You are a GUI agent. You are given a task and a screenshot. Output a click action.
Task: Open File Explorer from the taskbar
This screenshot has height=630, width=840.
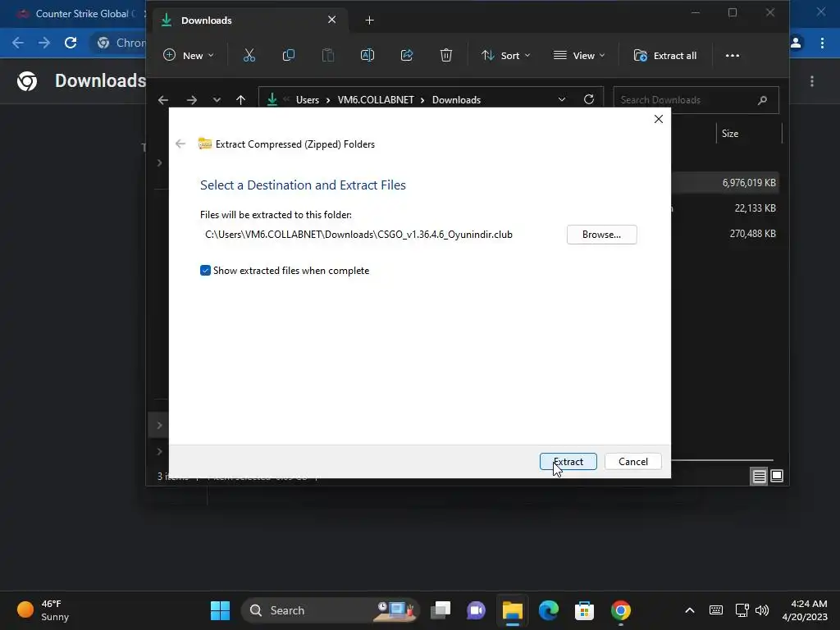coord(512,610)
